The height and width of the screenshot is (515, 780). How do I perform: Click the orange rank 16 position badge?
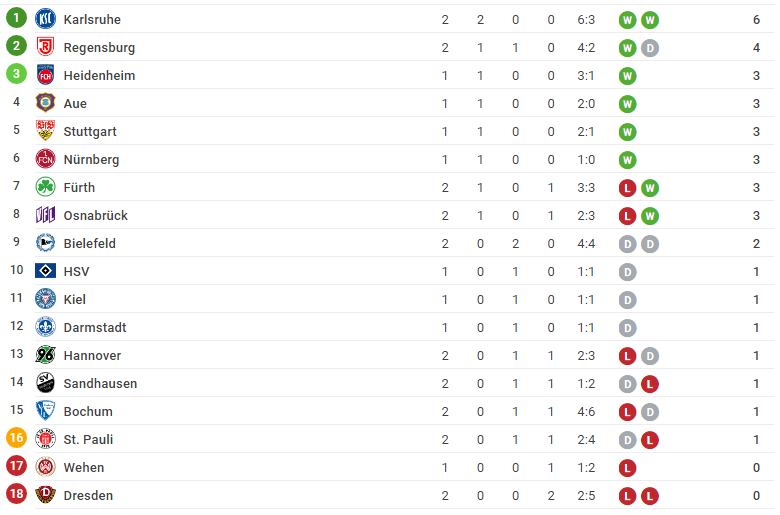pyautogui.click(x=16, y=438)
